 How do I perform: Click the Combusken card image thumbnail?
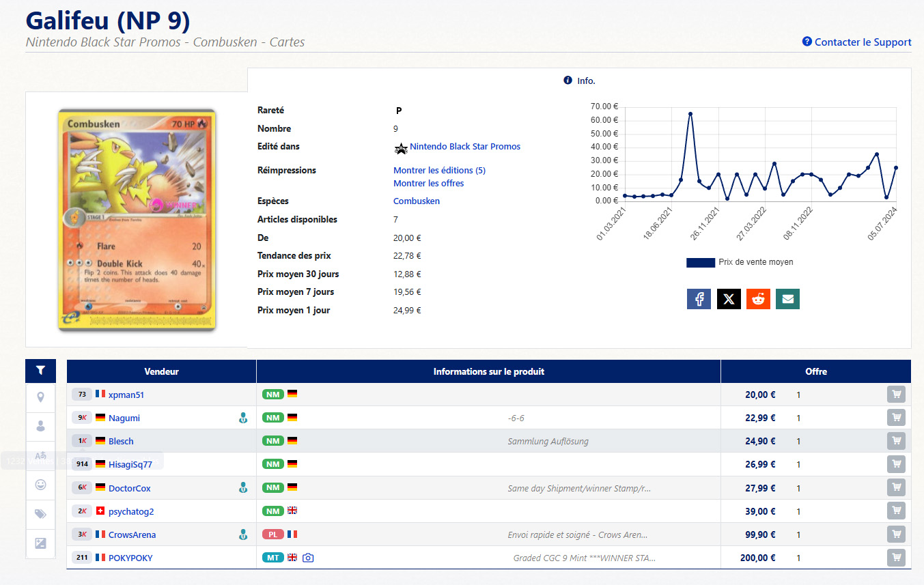coord(137,220)
